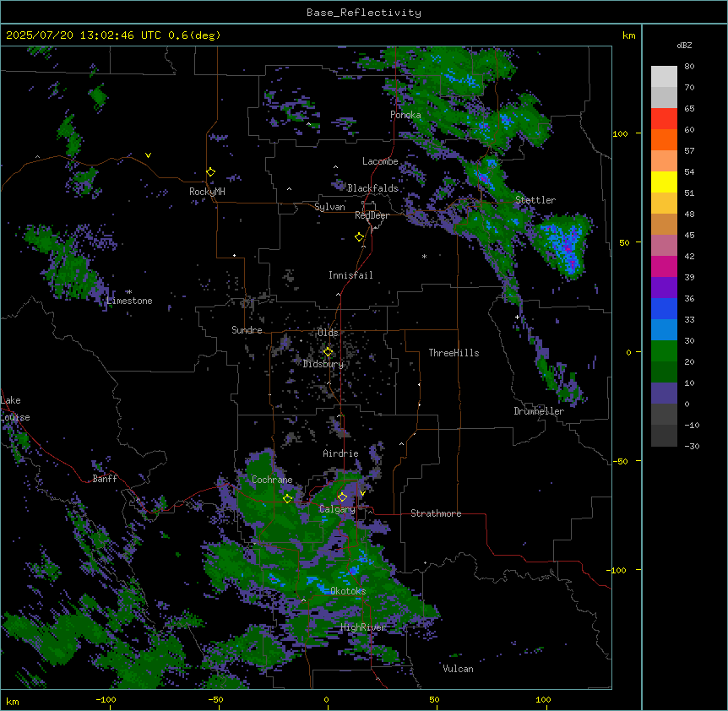The height and width of the screenshot is (711, 728).
Task: Click the -100 tick on the bottom axis
Action: [106, 699]
